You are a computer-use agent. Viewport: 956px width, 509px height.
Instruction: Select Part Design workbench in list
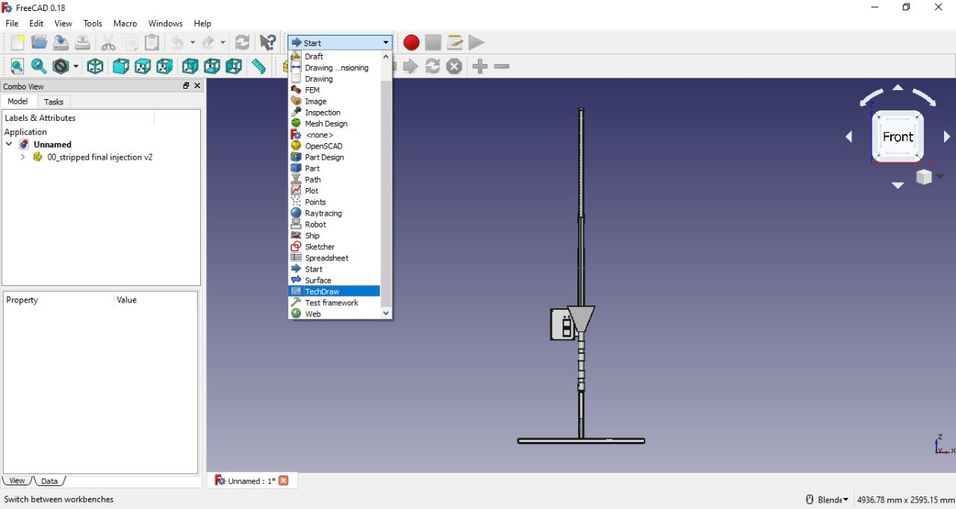[334, 157]
